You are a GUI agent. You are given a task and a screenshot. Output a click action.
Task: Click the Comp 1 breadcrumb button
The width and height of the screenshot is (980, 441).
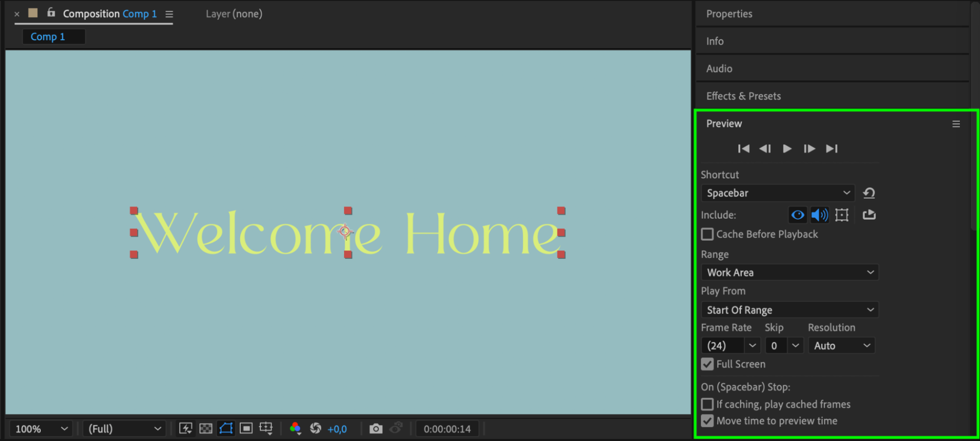54,37
